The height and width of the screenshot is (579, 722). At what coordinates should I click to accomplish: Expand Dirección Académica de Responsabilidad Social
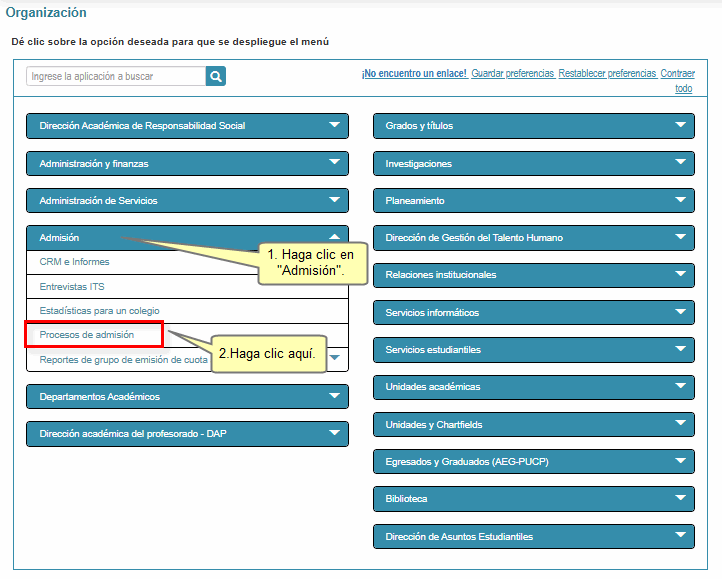[187, 126]
